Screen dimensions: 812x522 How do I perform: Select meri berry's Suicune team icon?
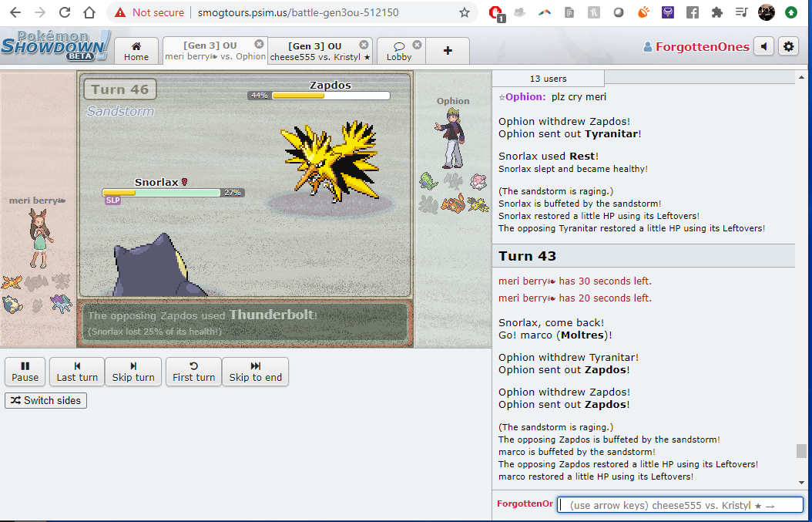(x=61, y=305)
